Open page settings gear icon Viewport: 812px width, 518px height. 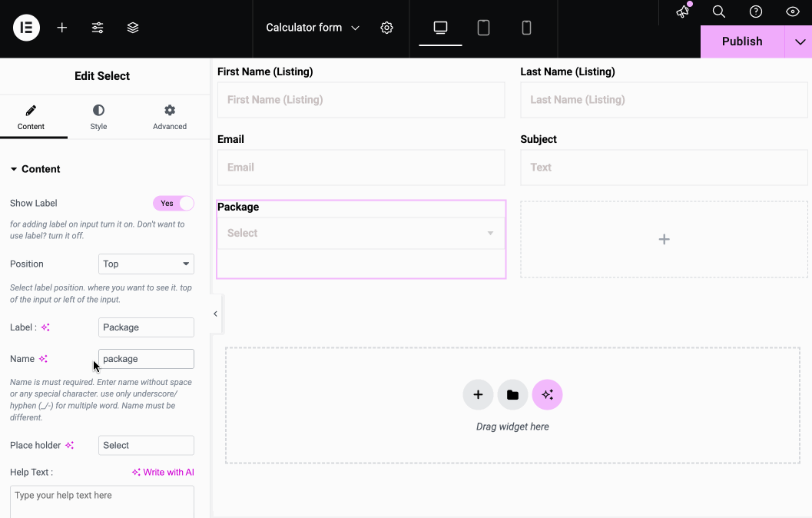[x=386, y=27]
